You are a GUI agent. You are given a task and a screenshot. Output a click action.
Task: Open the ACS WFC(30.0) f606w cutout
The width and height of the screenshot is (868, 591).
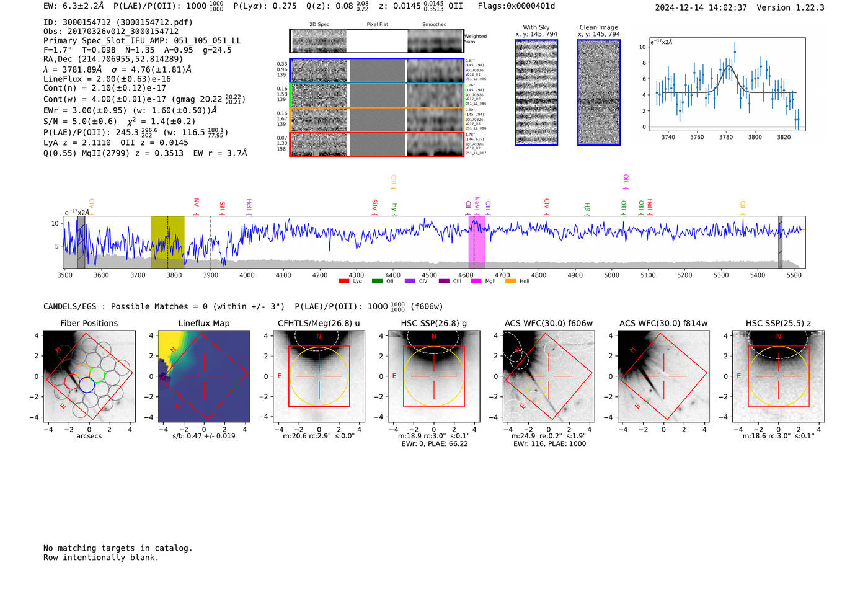click(x=549, y=376)
